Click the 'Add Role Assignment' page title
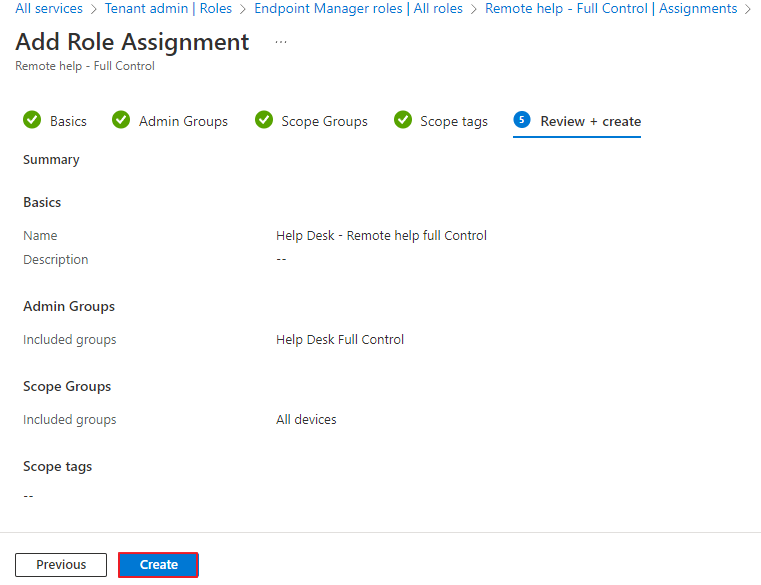 [x=132, y=42]
